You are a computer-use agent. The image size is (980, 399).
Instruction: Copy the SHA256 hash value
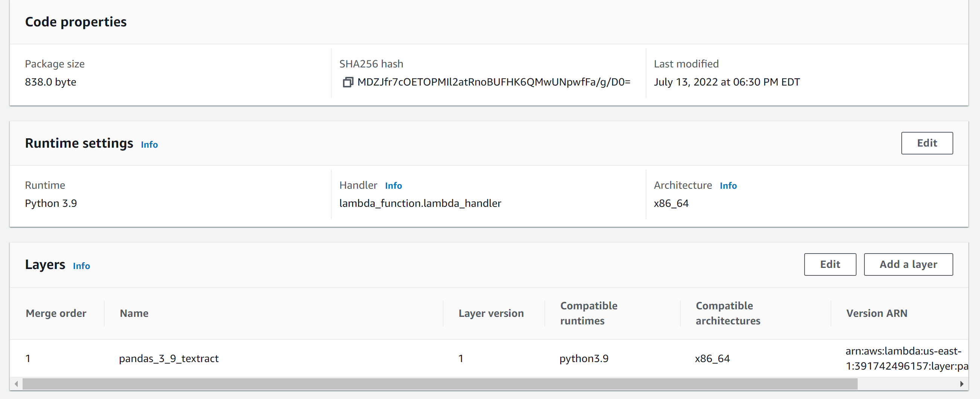(x=347, y=82)
